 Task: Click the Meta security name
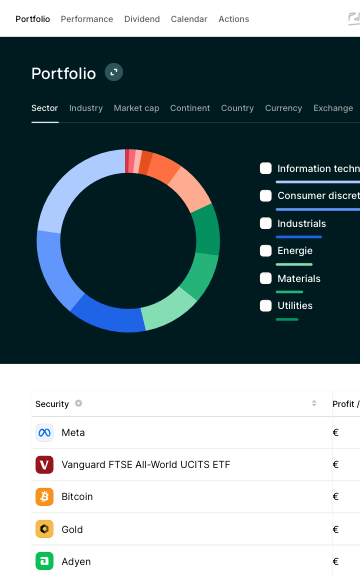[x=73, y=433]
